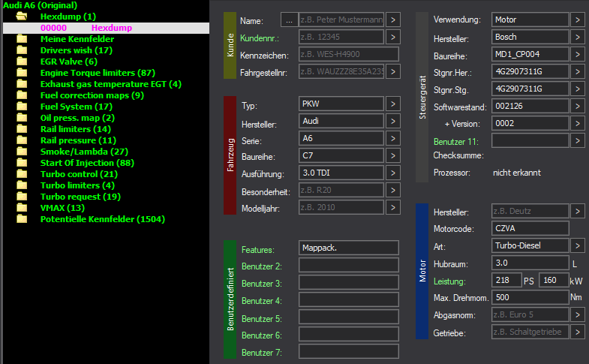Open the Softwarestand 002126 arrow dropdown

point(578,106)
